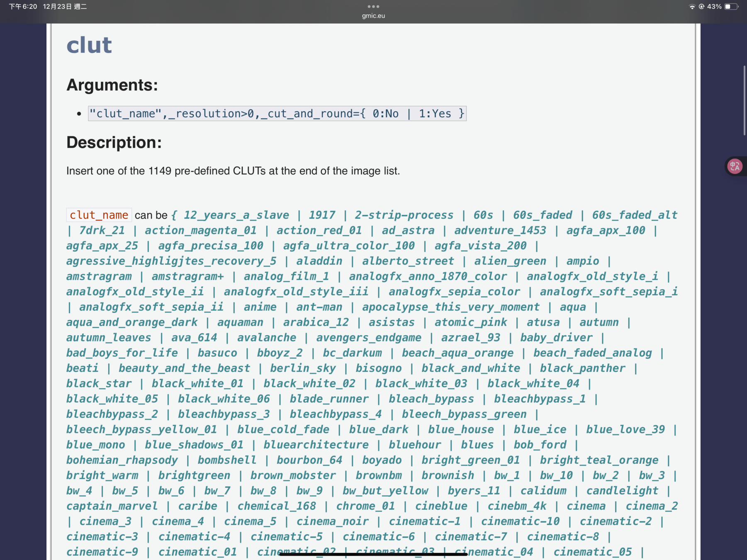Select bad_boys_for_life clut name
Viewport: 747px width, 560px height.
[x=122, y=353]
